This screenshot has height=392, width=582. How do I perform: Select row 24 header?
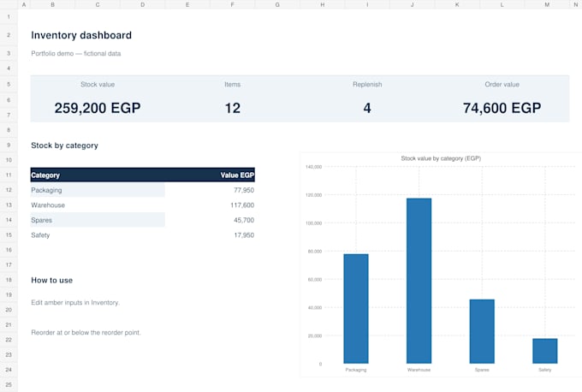pos(9,370)
